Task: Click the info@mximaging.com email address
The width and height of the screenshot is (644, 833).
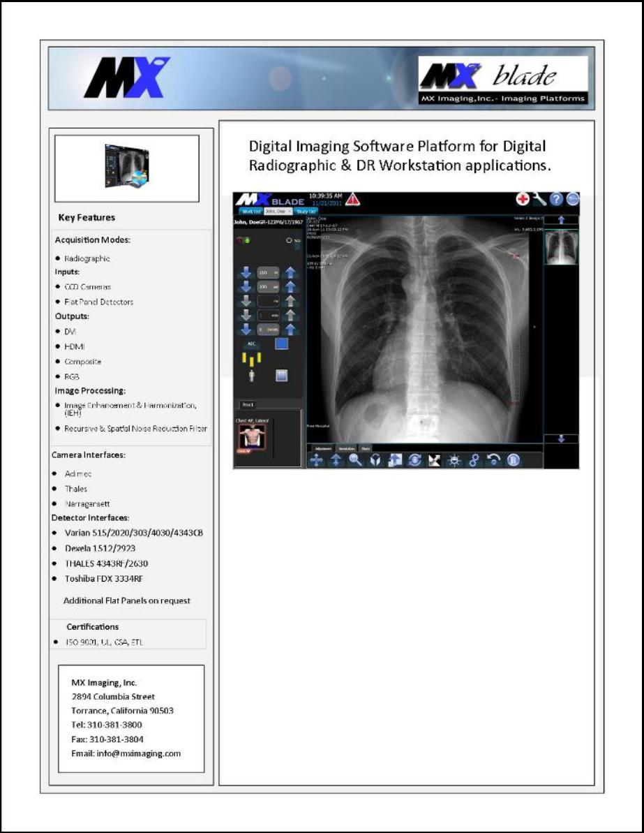Action: point(139,753)
